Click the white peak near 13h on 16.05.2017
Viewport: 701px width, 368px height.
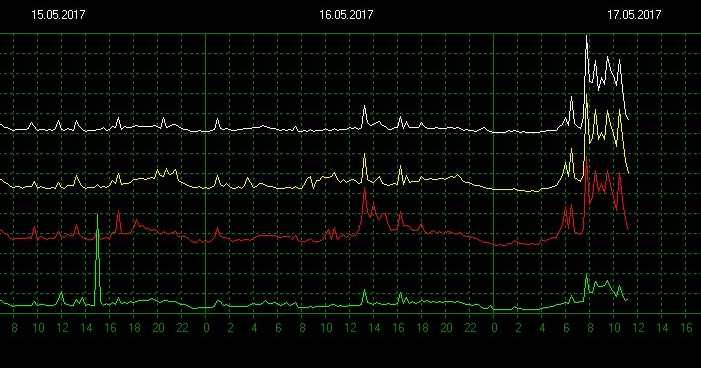tap(365, 107)
